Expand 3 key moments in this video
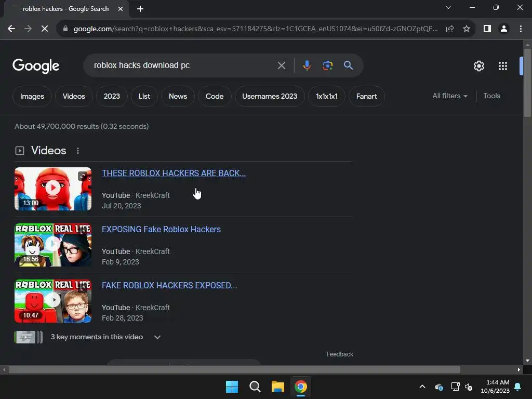 pos(157,337)
